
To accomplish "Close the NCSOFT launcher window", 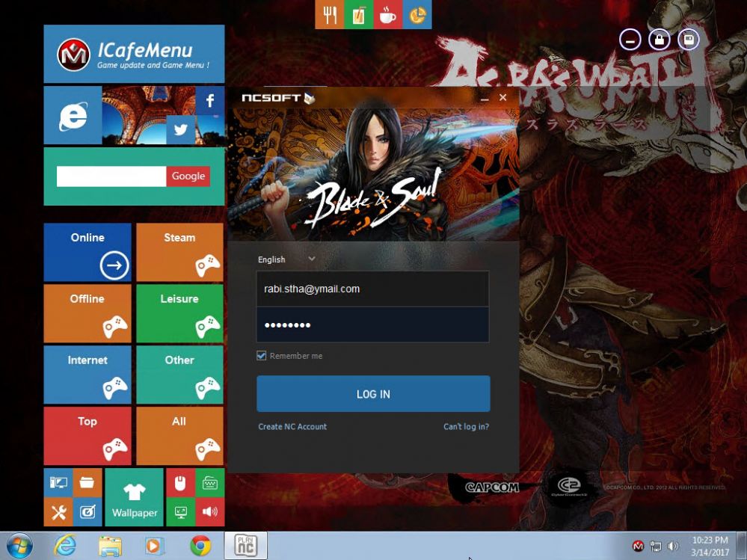I will (503, 98).
